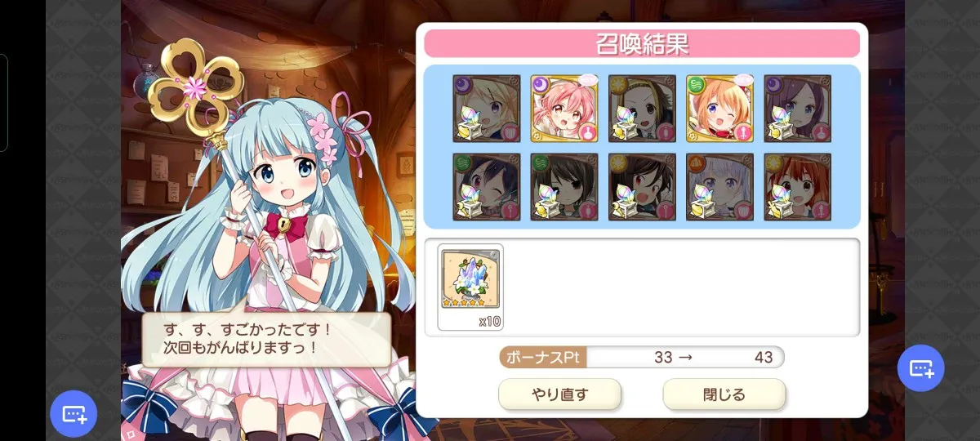Tap the moon attribute icon on first card

click(462, 82)
